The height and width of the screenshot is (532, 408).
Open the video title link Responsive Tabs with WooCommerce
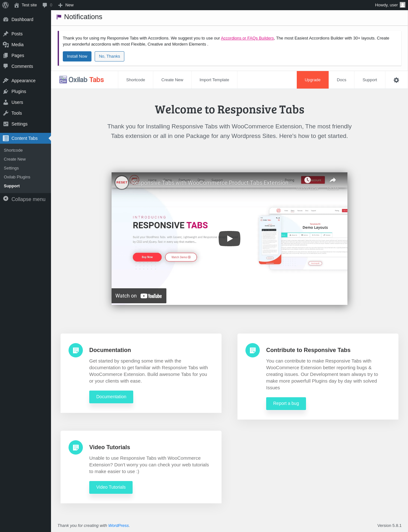212,183
